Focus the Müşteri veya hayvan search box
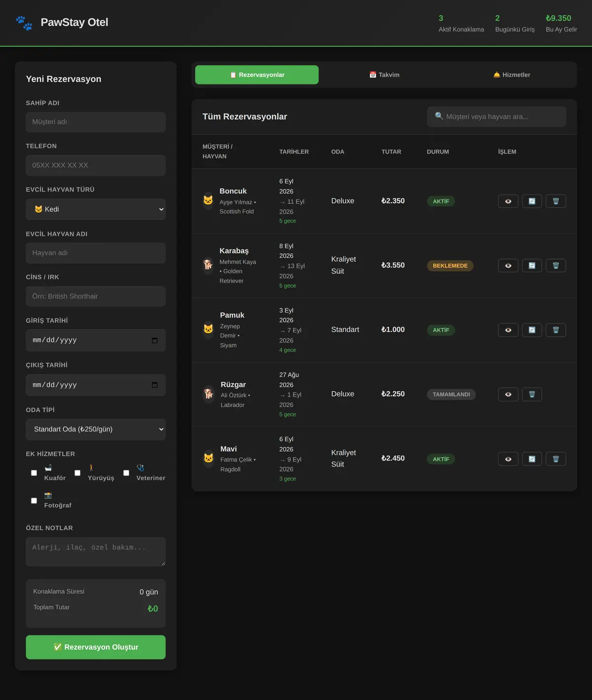 [497, 117]
